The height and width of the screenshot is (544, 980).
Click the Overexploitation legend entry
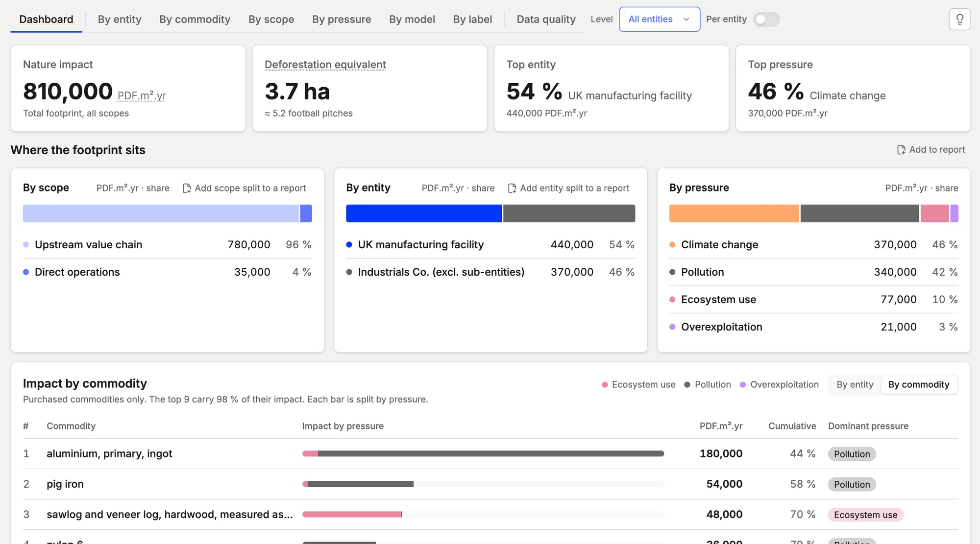point(779,384)
